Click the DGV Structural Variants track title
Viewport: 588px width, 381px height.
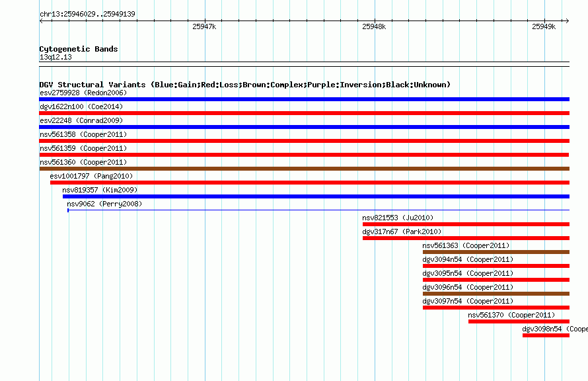pos(245,85)
